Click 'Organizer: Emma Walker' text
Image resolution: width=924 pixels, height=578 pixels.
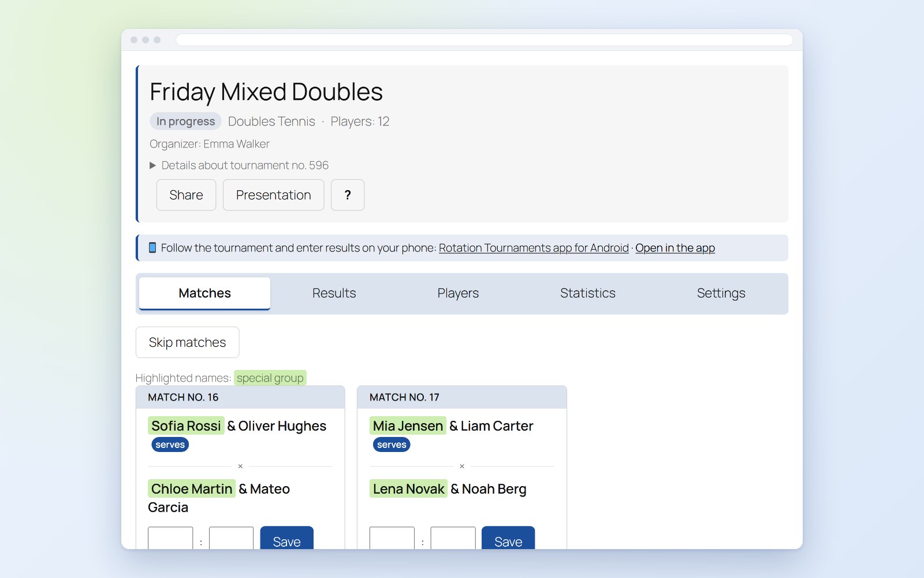210,144
